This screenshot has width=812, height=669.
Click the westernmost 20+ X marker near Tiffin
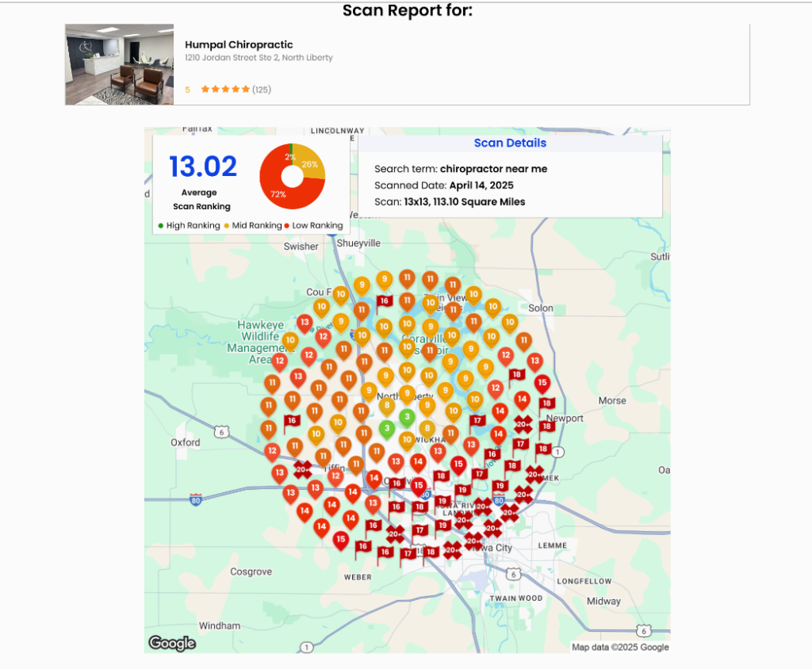point(302,469)
